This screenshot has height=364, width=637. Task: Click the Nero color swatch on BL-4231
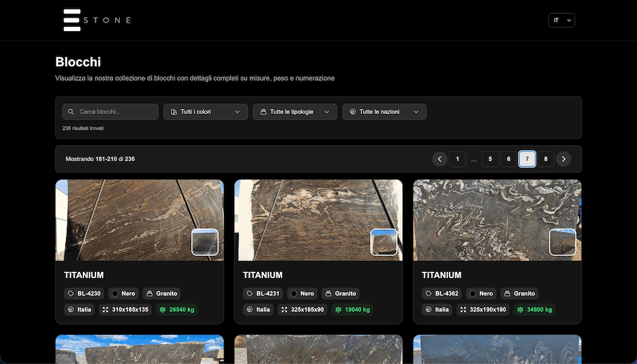[294, 294]
